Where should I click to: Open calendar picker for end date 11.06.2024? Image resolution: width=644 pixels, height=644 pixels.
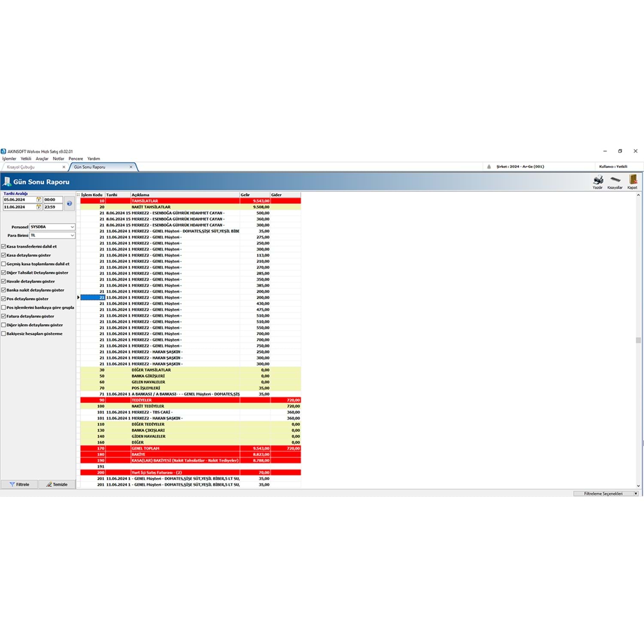point(39,207)
